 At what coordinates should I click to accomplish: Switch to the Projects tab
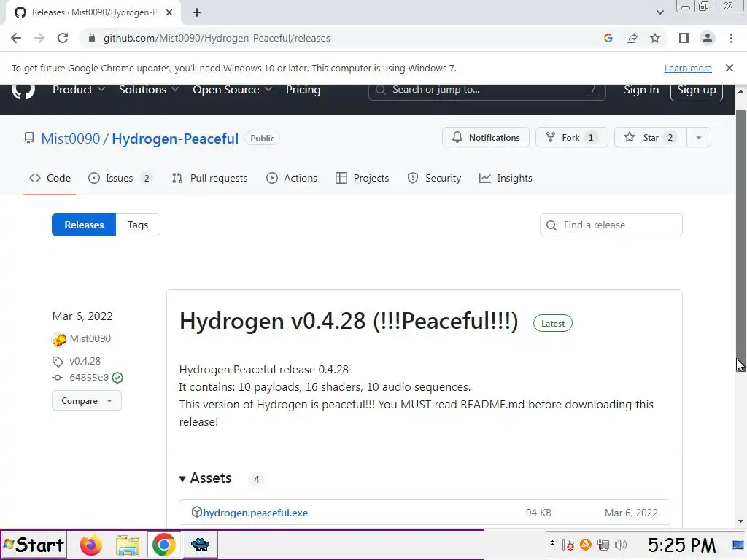coord(362,178)
